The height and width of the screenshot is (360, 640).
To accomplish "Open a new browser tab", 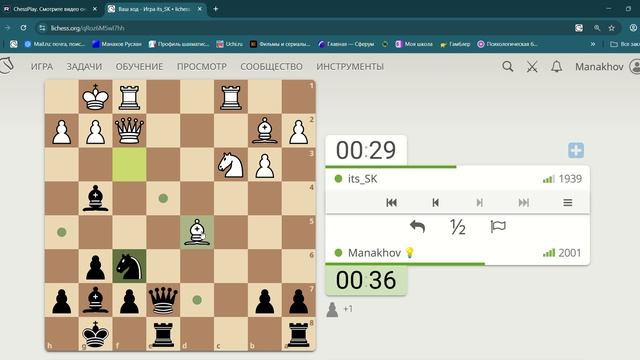I will click(216, 9).
